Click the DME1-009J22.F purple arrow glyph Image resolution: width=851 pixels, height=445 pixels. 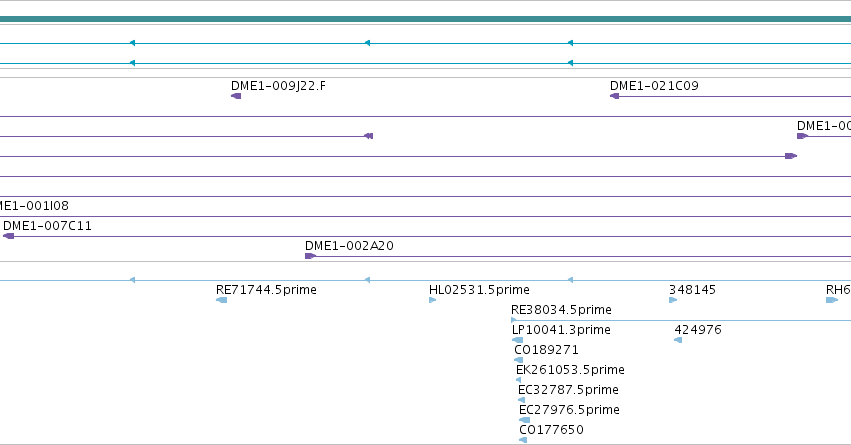[x=236, y=96]
